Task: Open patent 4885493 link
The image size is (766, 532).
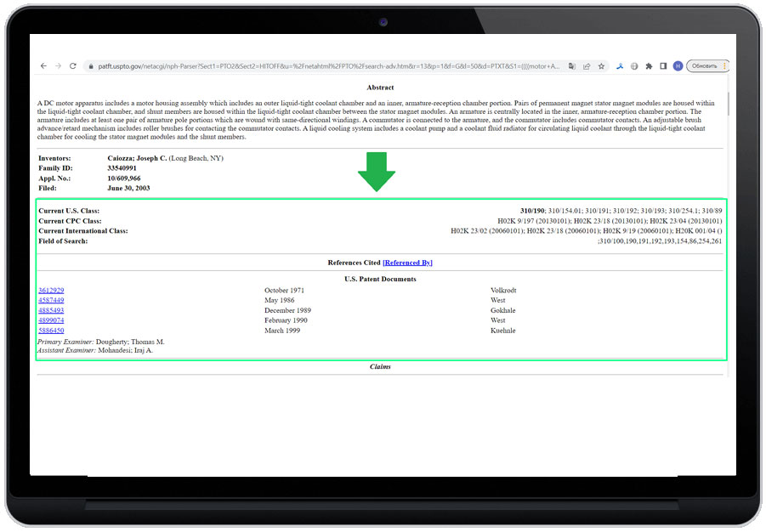Action: click(51, 311)
